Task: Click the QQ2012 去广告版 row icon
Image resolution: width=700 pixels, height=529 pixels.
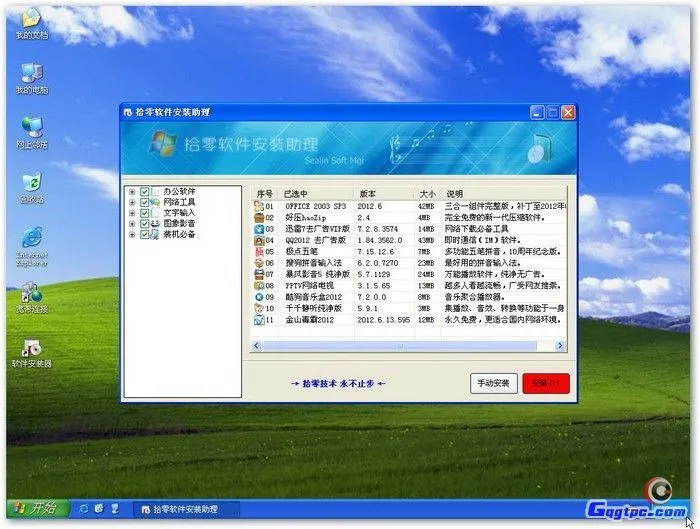Action: tap(259, 240)
